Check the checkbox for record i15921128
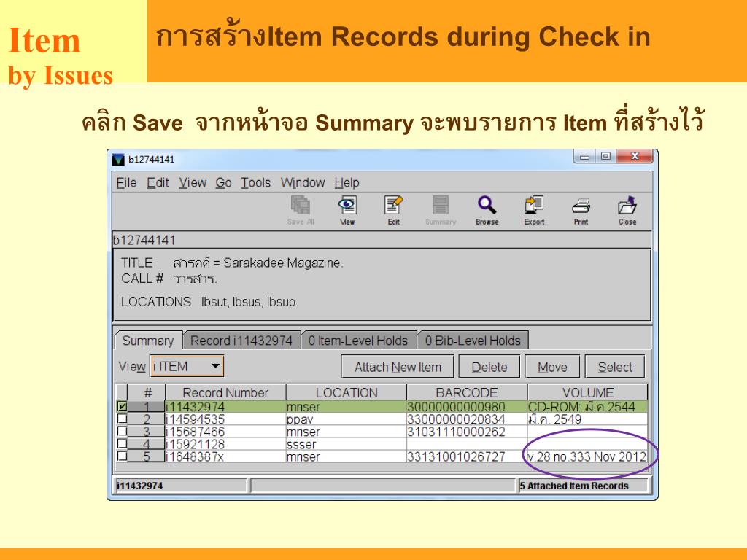This screenshot has height=560, width=747. click(122, 443)
